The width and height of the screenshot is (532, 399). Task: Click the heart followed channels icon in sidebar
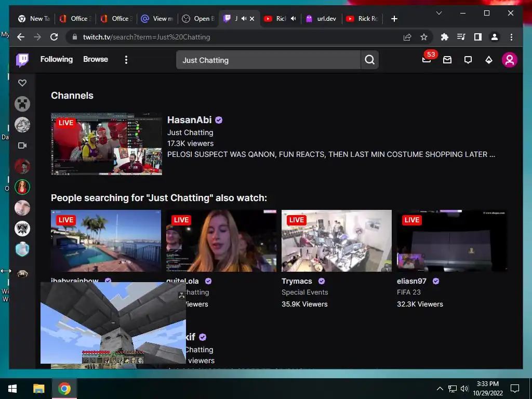click(x=22, y=83)
